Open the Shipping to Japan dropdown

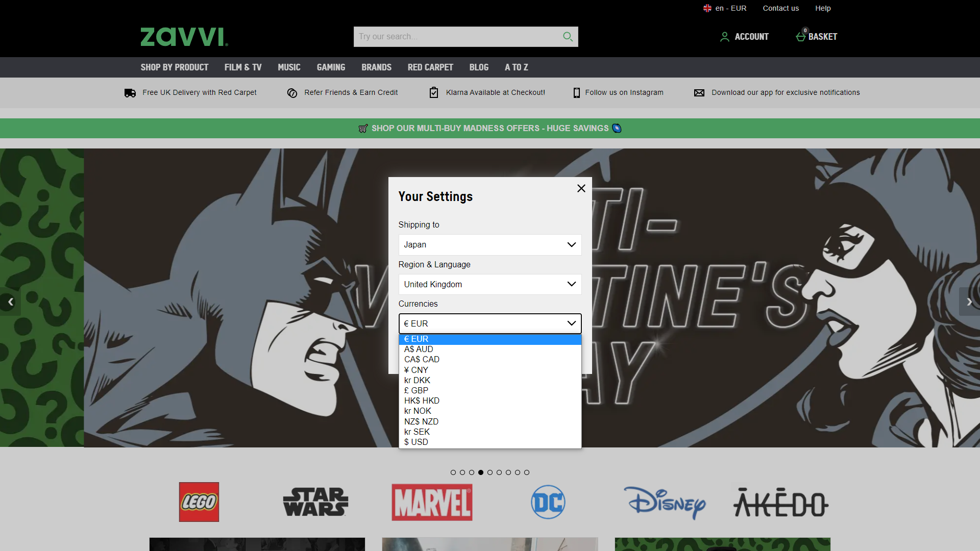click(x=490, y=245)
